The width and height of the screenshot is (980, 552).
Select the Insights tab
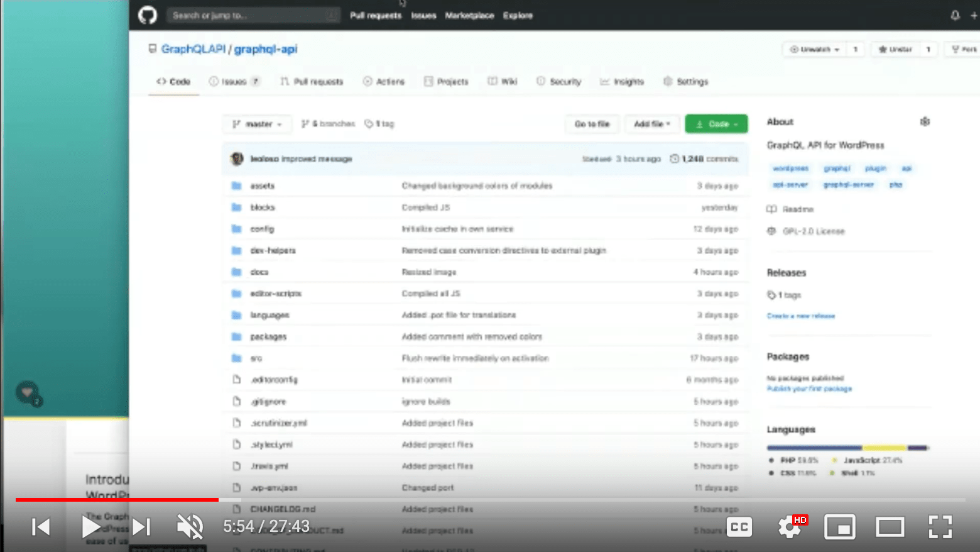click(622, 82)
